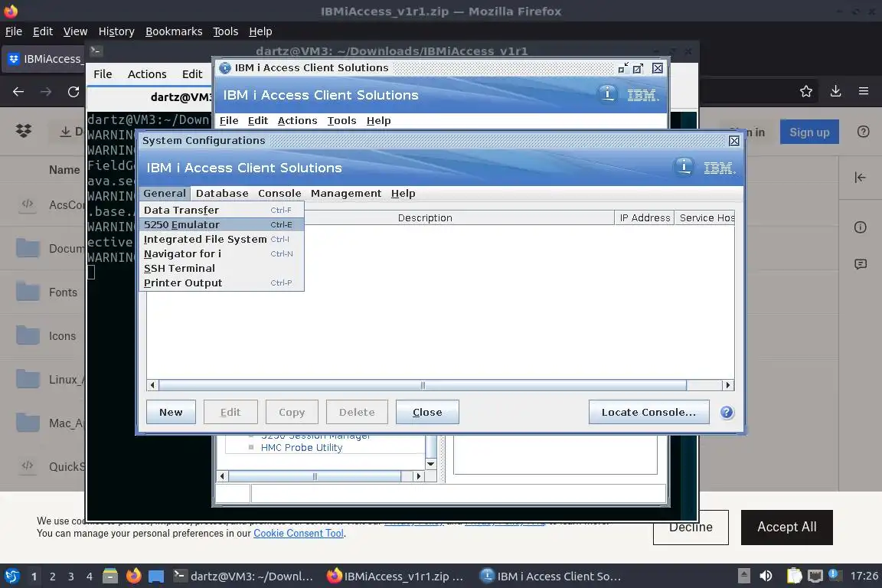Image resolution: width=882 pixels, height=588 pixels.
Task: Click right arrow of systems table scrollbar
Action: 728,385
